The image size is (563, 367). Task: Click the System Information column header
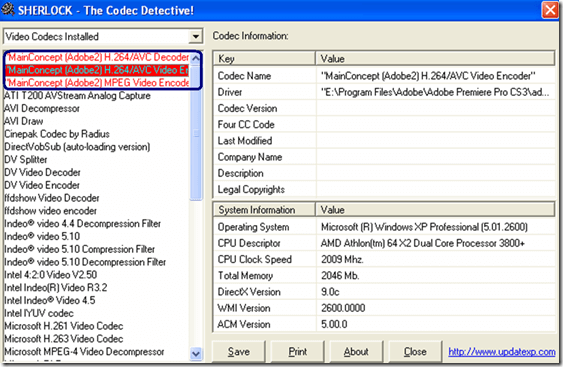[264, 210]
